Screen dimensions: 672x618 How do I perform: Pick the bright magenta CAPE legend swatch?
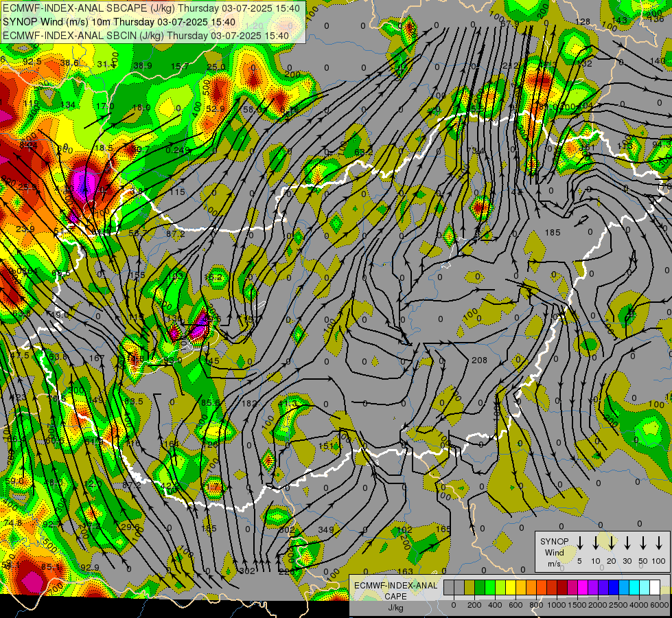point(583,587)
